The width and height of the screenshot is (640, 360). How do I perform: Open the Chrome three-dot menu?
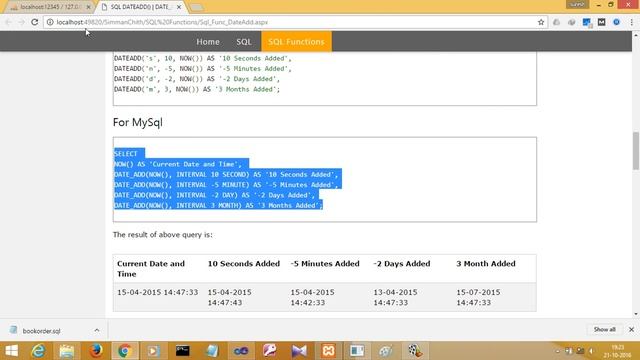pyautogui.click(x=631, y=22)
